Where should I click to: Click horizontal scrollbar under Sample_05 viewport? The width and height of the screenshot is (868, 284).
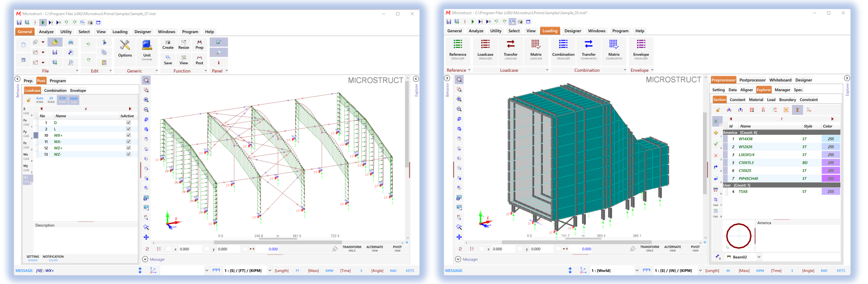click(x=576, y=242)
